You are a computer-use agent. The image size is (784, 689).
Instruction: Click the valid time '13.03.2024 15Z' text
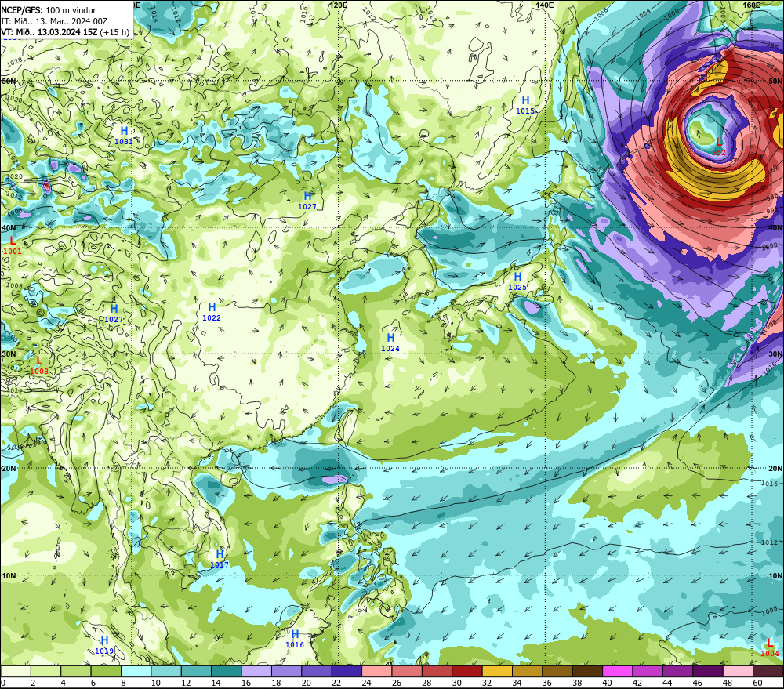click(67, 32)
